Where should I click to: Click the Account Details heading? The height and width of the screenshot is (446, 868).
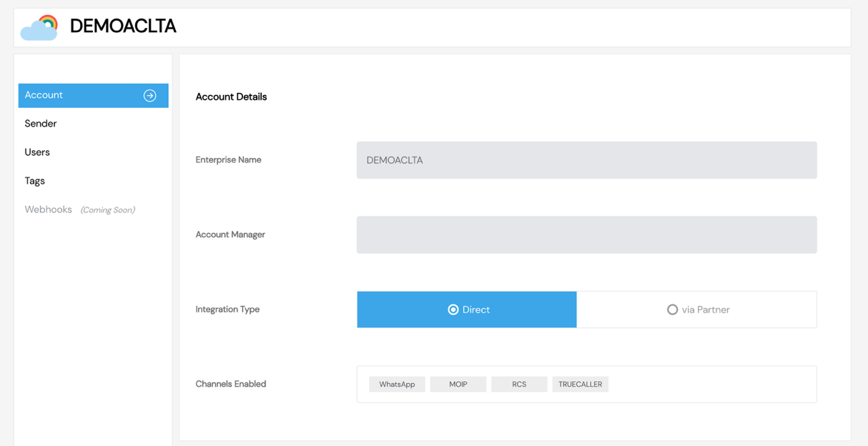point(231,96)
